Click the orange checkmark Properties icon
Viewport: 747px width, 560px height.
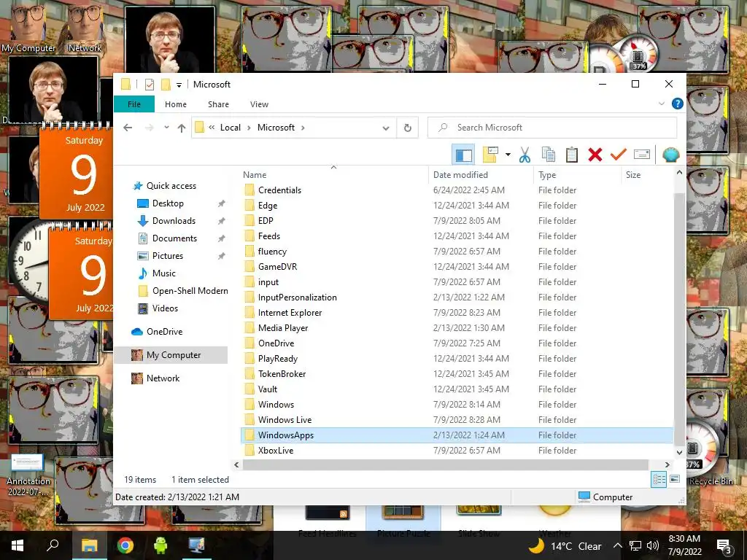[x=619, y=155]
